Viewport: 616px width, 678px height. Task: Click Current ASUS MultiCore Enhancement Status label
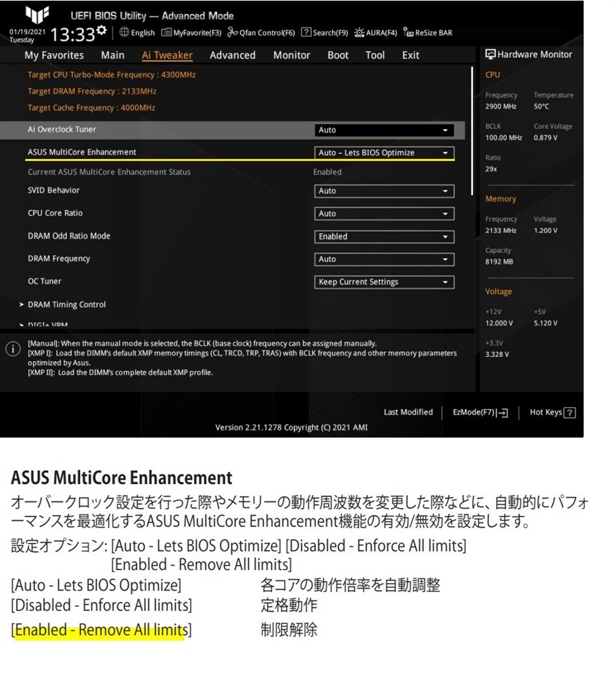pos(109,172)
